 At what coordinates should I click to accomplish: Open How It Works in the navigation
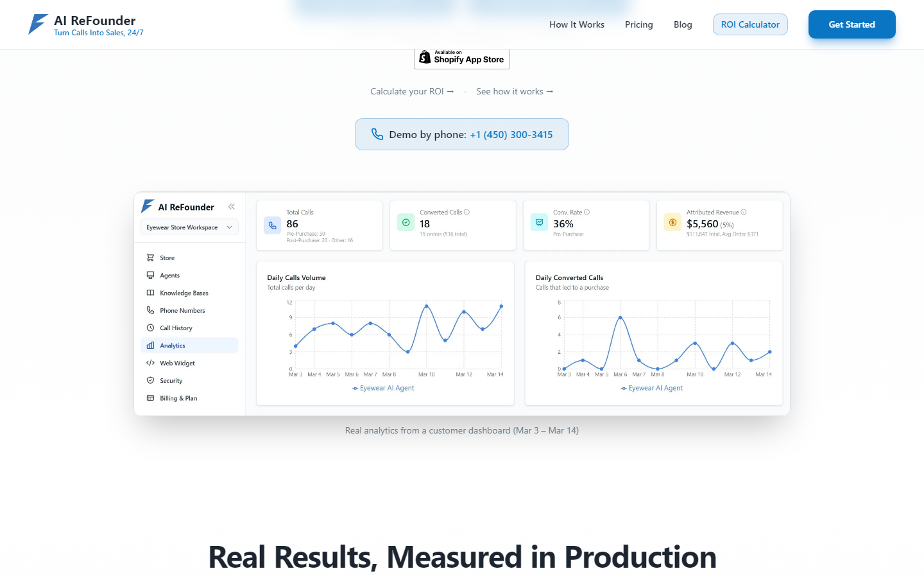coord(577,24)
